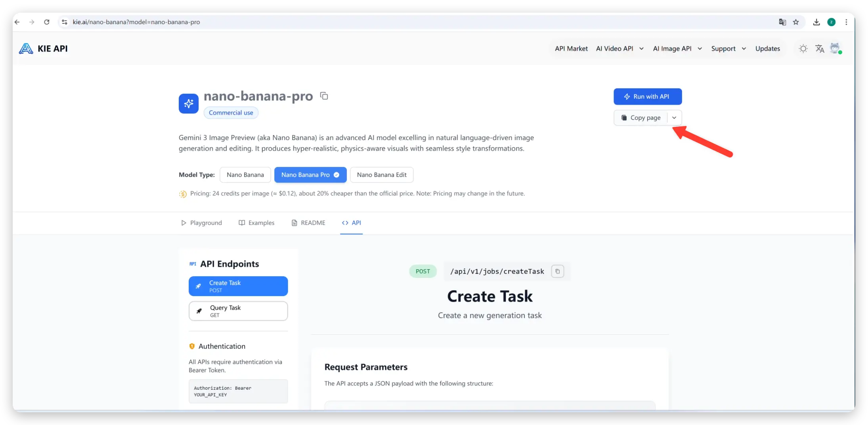Click the Commercial use badge

pyautogui.click(x=231, y=113)
